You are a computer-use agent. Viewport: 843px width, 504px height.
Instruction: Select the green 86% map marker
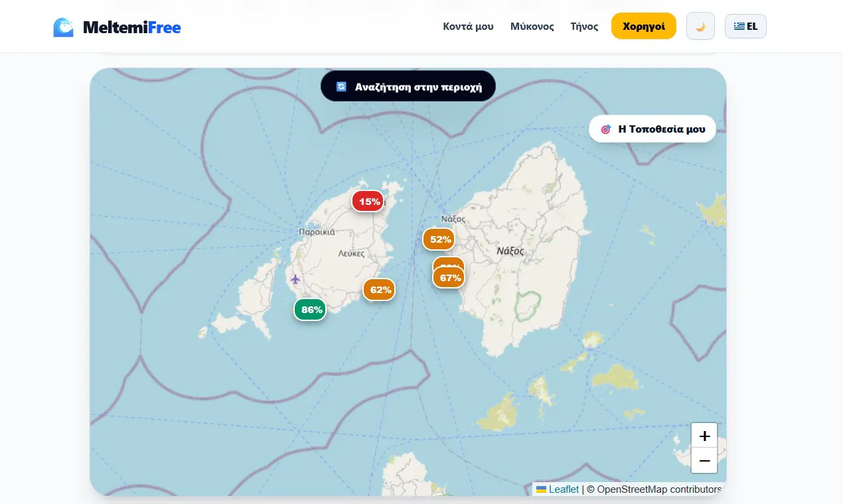tap(310, 310)
